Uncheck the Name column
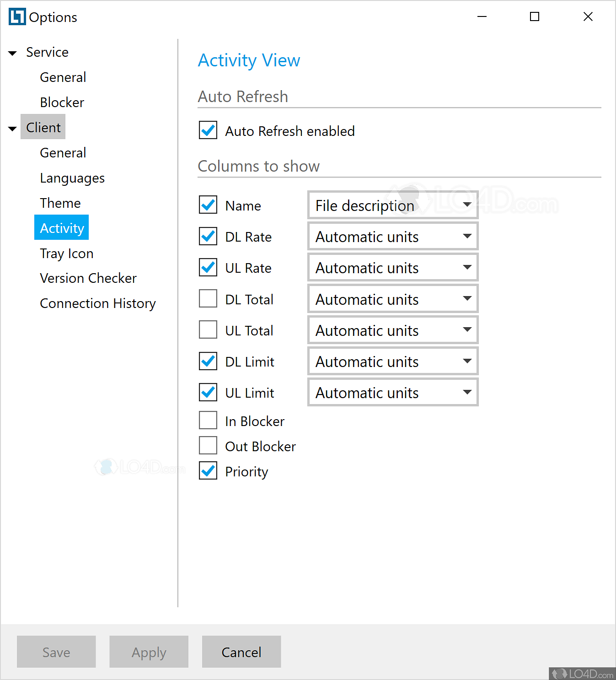The height and width of the screenshot is (680, 616). 208,205
